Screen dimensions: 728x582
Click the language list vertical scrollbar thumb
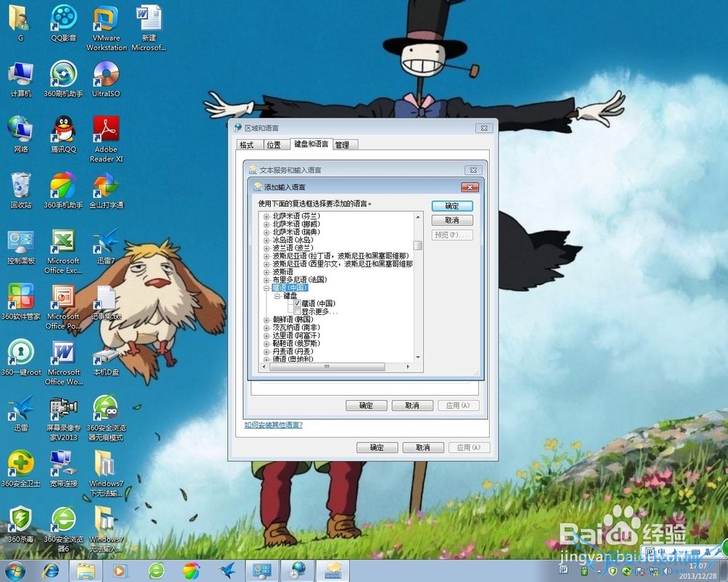(x=418, y=245)
